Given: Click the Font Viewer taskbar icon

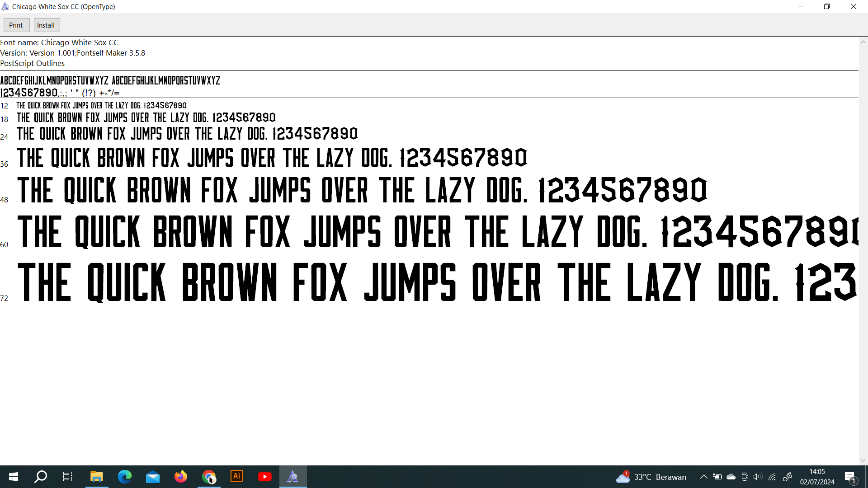Looking at the screenshot, I should pos(293,477).
